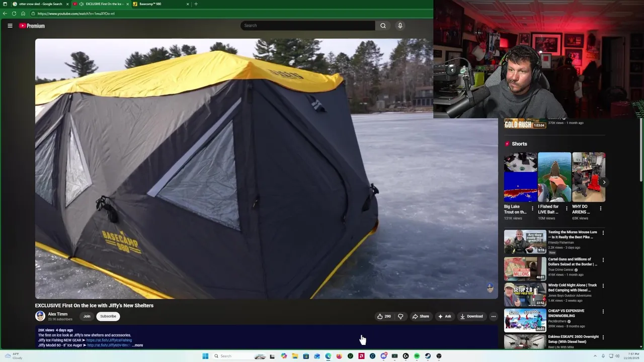This screenshot has height=362, width=644.
Task: Open more actions three-dot menu under video
Action: click(x=494, y=316)
